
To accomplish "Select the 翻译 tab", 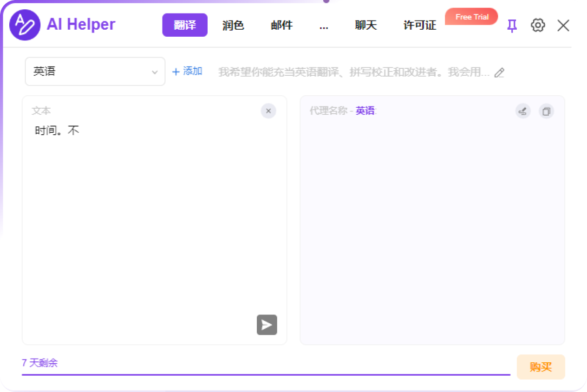I will click(185, 25).
